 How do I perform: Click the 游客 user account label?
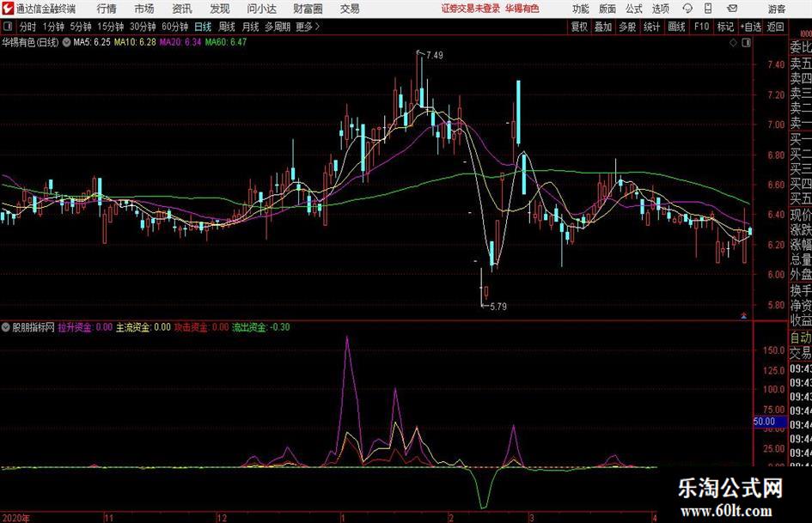[x=776, y=9]
